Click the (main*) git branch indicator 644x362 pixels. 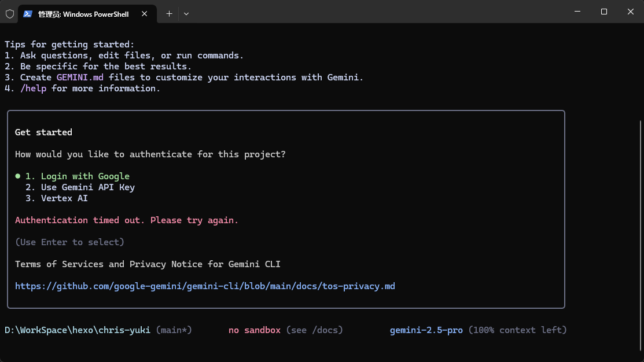click(173, 330)
